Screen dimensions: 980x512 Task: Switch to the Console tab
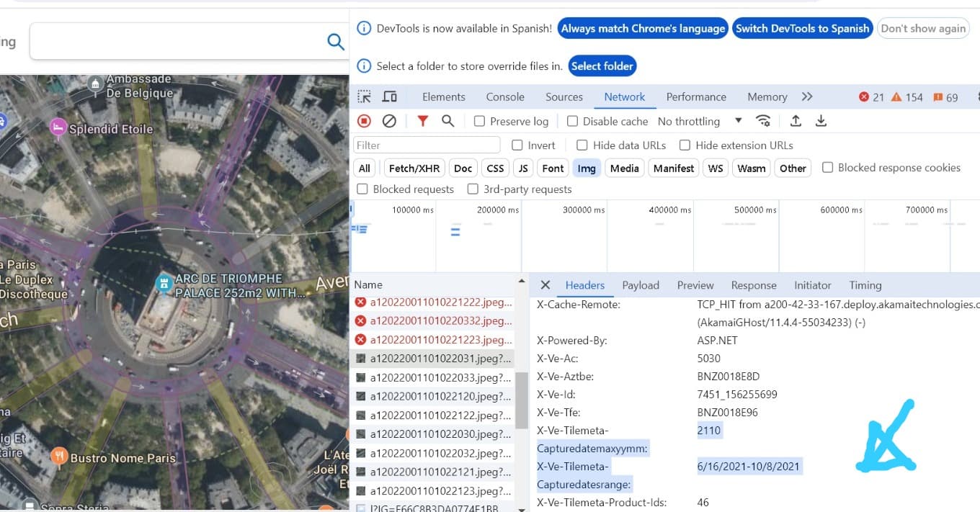504,96
